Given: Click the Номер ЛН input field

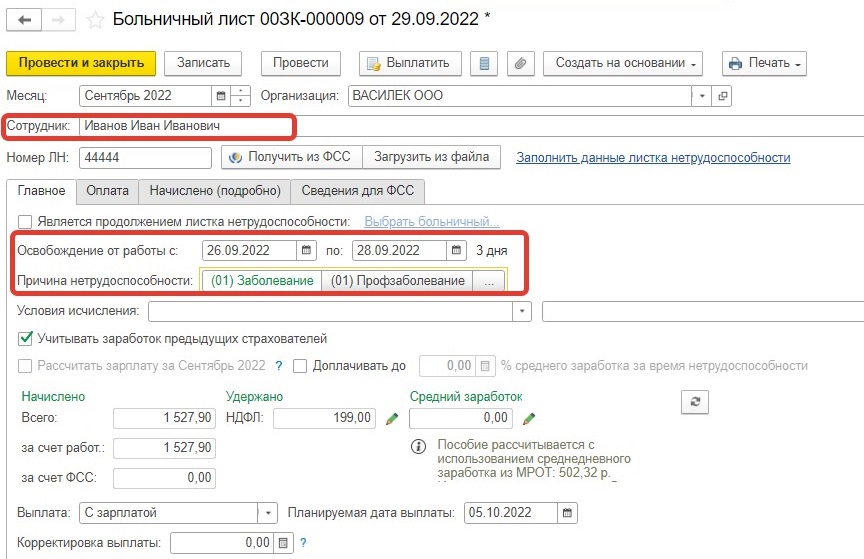Looking at the screenshot, I should (x=145, y=158).
